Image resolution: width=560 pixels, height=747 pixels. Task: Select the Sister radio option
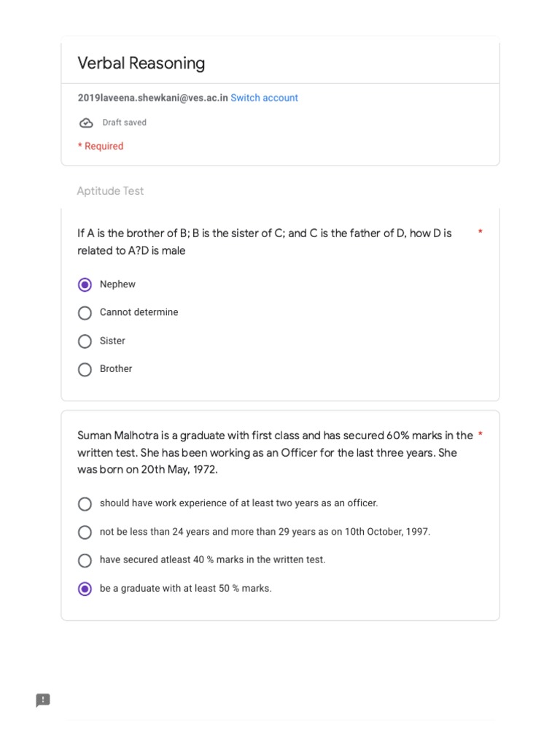[x=85, y=341]
